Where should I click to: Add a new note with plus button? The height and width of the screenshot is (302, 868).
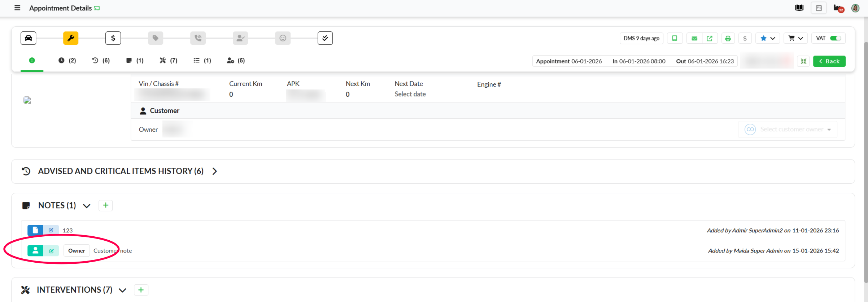(105, 205)
